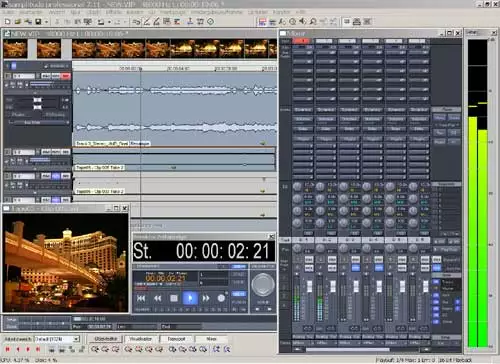
Task: Open the Datei menu in the menu bar
Action: click(x=8, y=12)
